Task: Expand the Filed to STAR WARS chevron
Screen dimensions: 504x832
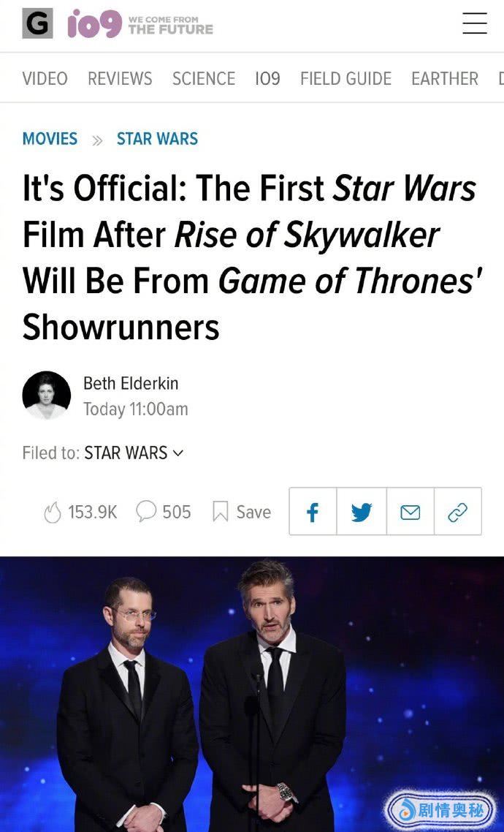Action: [178, 453]
